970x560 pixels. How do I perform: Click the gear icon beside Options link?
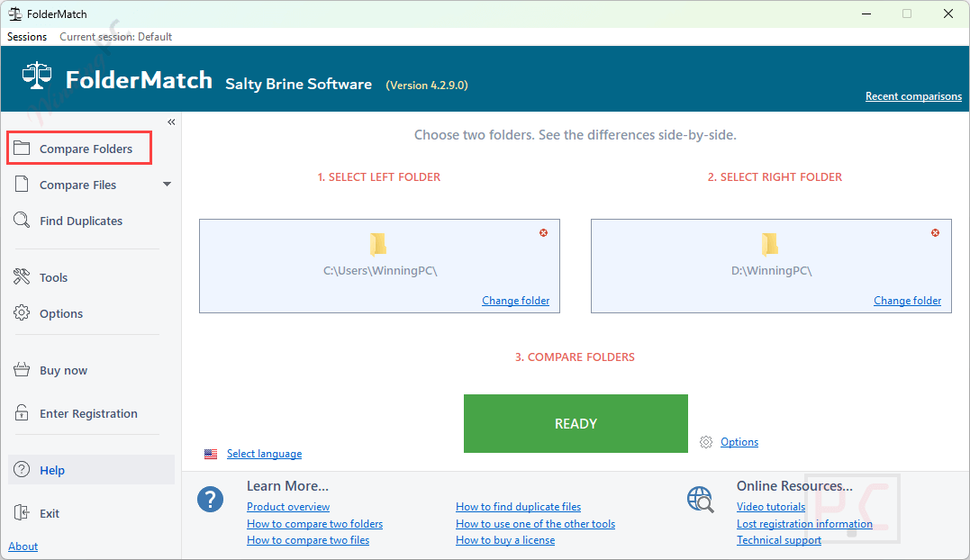tap(706, 442)
